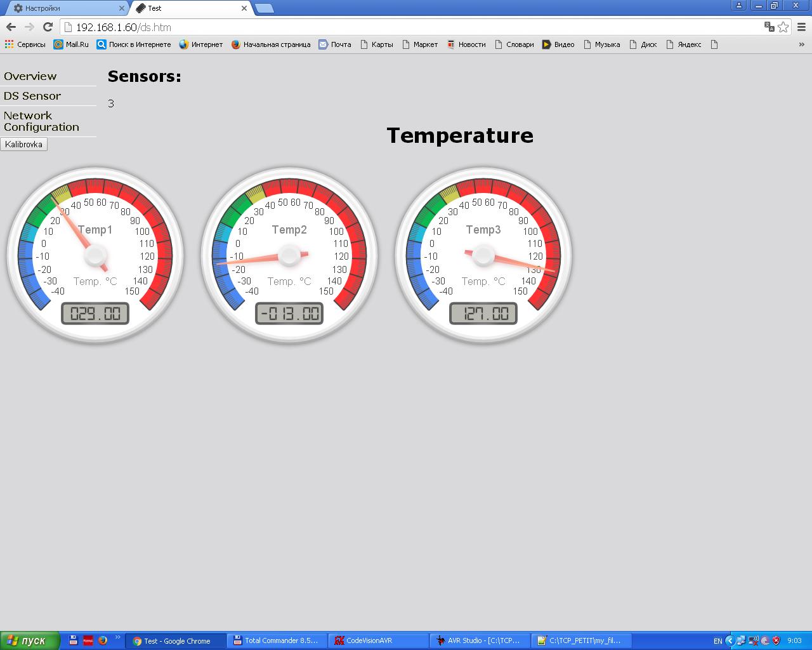This screenshot has height=650, width=812.
Task: Open the Сервисы apps bookmark
Action: coord(25,44)
